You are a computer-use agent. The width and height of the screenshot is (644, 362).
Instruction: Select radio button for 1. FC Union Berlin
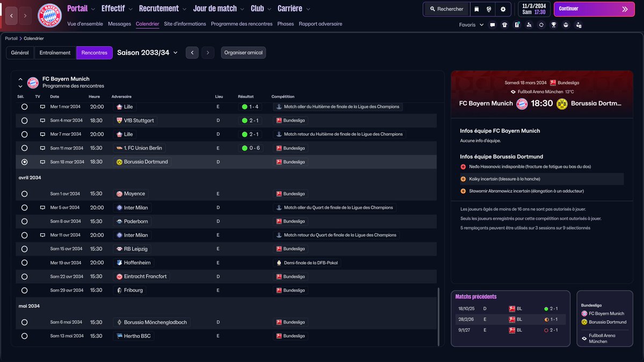[x=24, y=148]
